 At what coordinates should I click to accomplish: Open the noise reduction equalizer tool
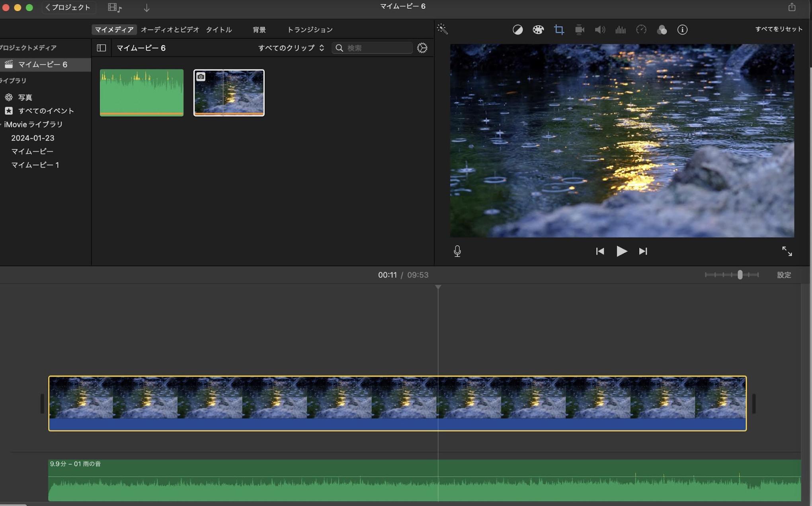click(x=621, y=30)
